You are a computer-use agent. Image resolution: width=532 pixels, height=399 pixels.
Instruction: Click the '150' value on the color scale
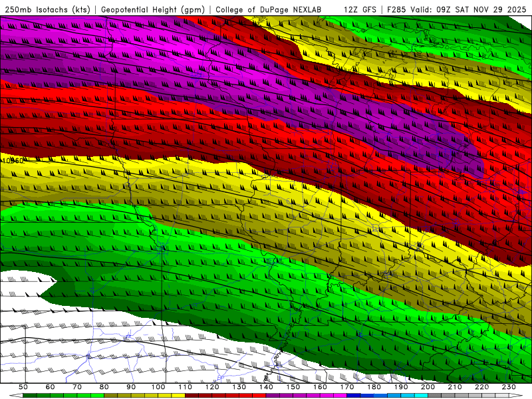(x=293, y=387)
